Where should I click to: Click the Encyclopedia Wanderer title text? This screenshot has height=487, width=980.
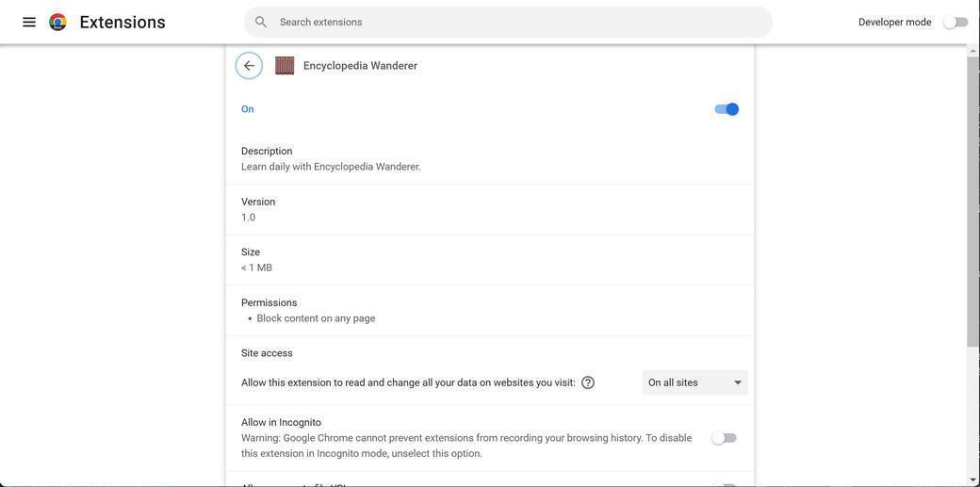[x=360, y=66]
